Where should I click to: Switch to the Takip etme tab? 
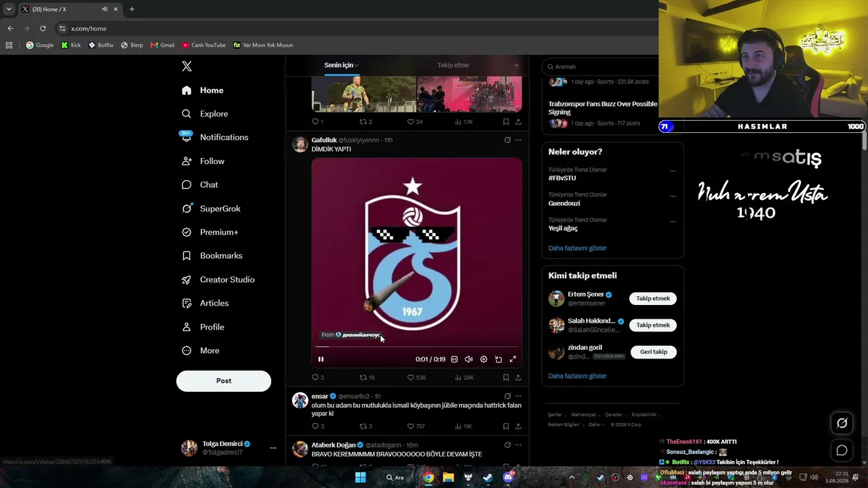click(x=453, y=65)
